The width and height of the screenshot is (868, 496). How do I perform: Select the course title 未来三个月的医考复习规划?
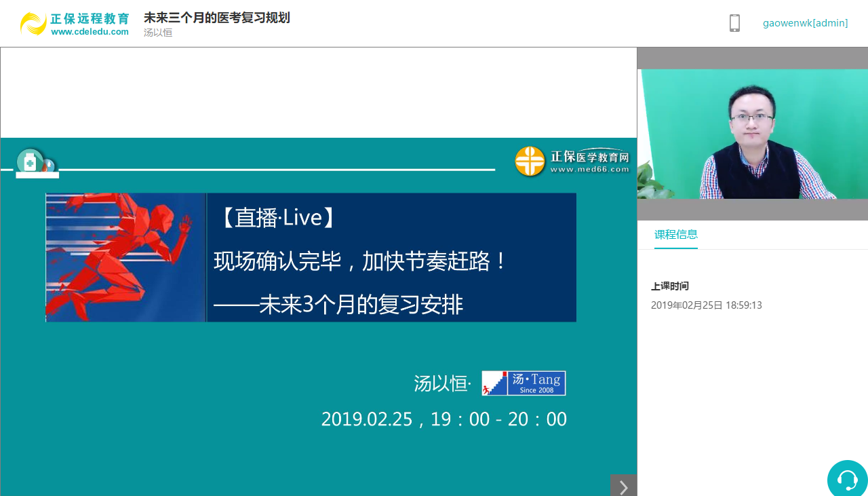click(x=216, y=18)
